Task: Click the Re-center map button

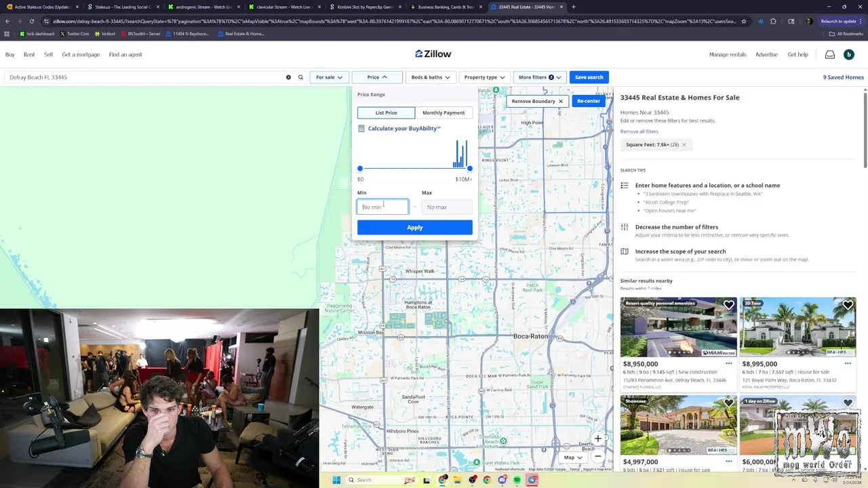Action: click(588, 101)
